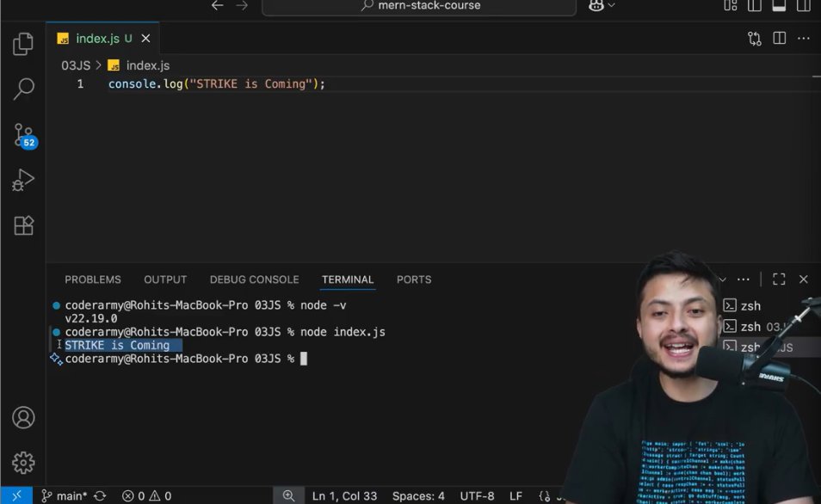Image resolution: width=821 pixels, height=504 pixels.
Task: Click the console.log code line
Action: coord(217,83)
